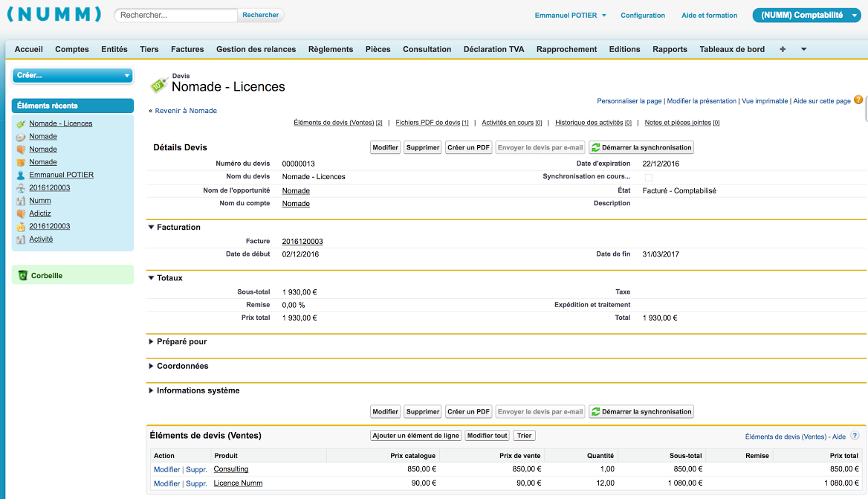This screenshot has width=868, height=499.
Task: Click the help icon next to Éléments de devis Aide
Action: 855,437
